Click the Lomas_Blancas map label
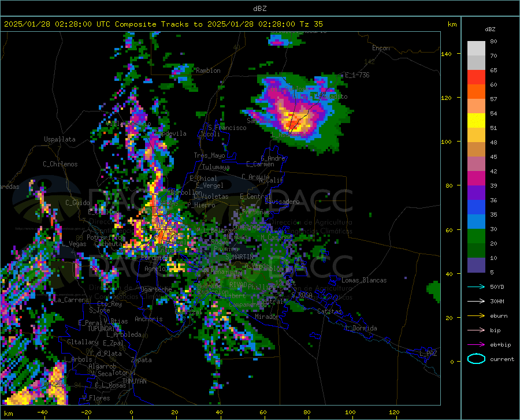Image resolution: width=520 pixels, height=420 pixels. 364,280
